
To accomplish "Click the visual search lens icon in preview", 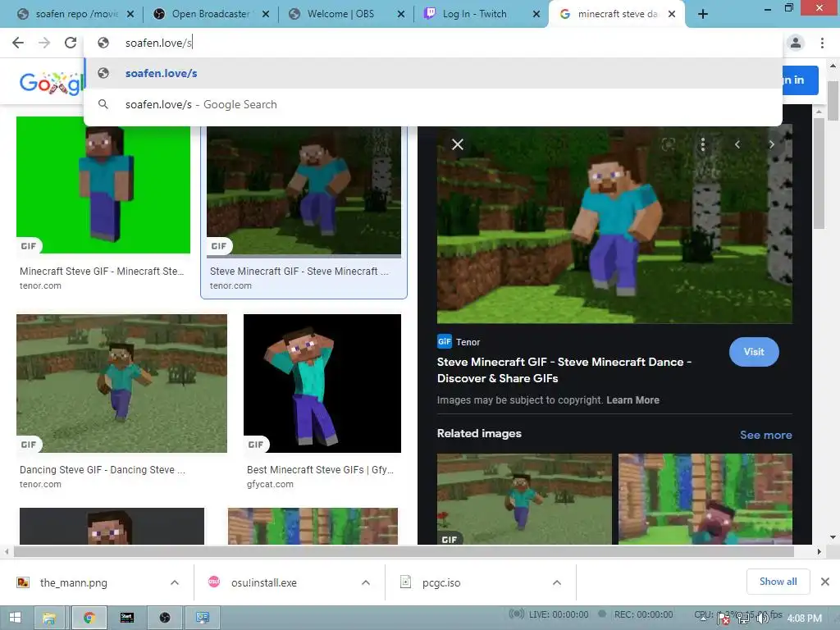I will point(668,144).
